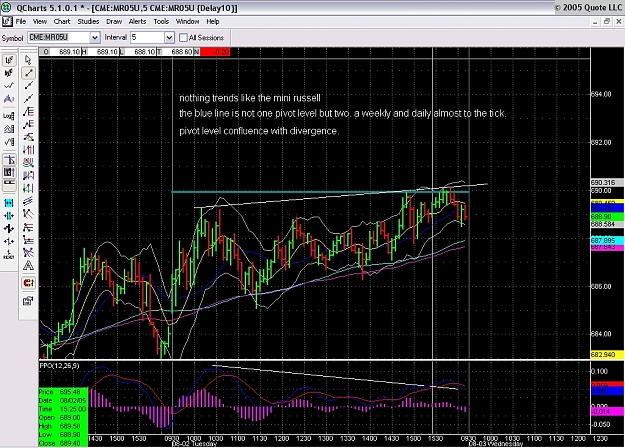Select the parallel channel lines tool

28,201
